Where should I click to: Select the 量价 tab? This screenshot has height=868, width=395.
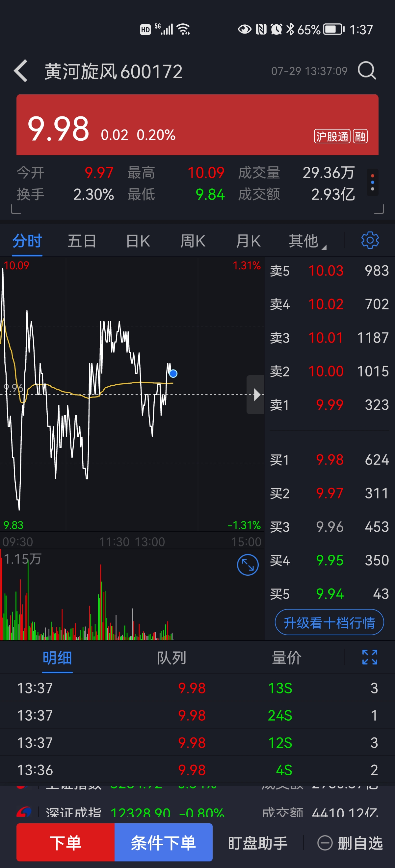pos(286,658)
